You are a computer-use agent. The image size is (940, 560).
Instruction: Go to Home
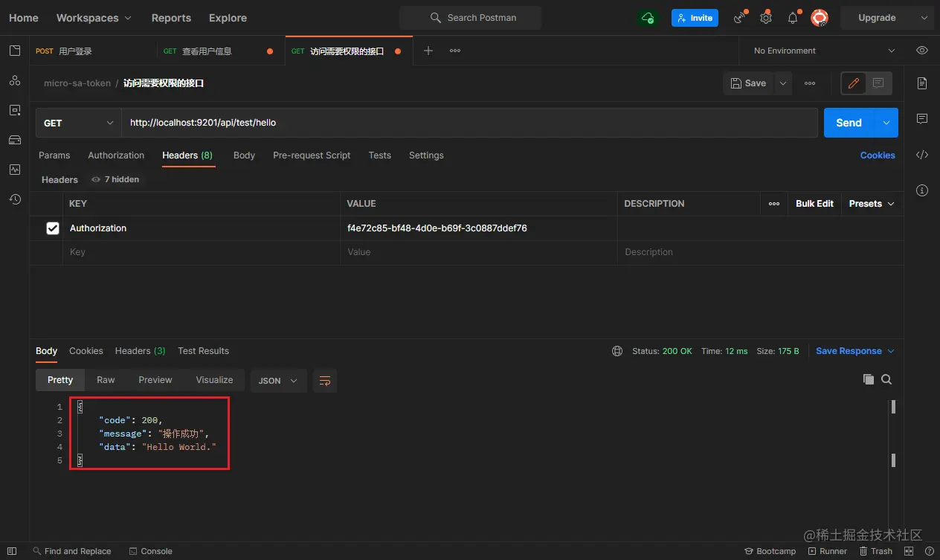24,18
